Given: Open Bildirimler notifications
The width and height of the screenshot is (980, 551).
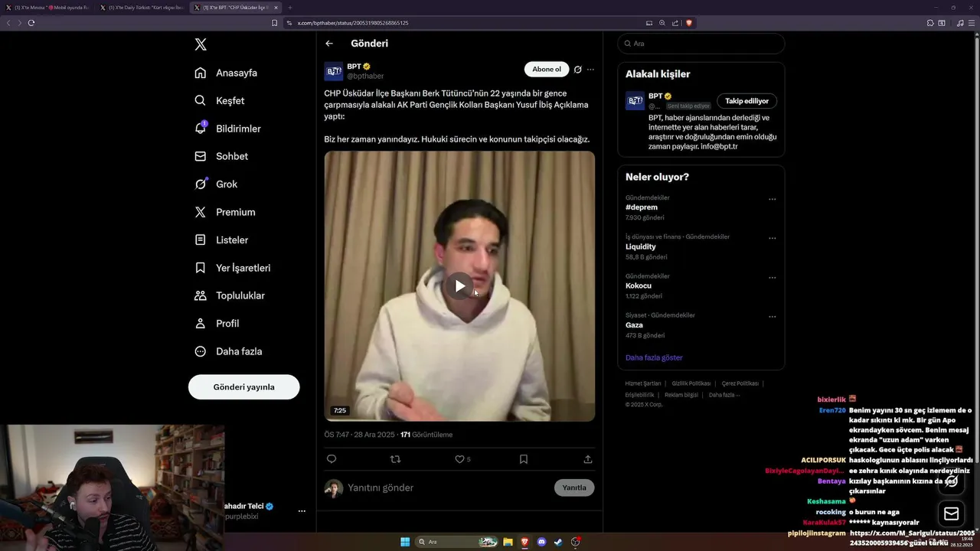Looking at the screenshot, I should (x=227, y=129).
